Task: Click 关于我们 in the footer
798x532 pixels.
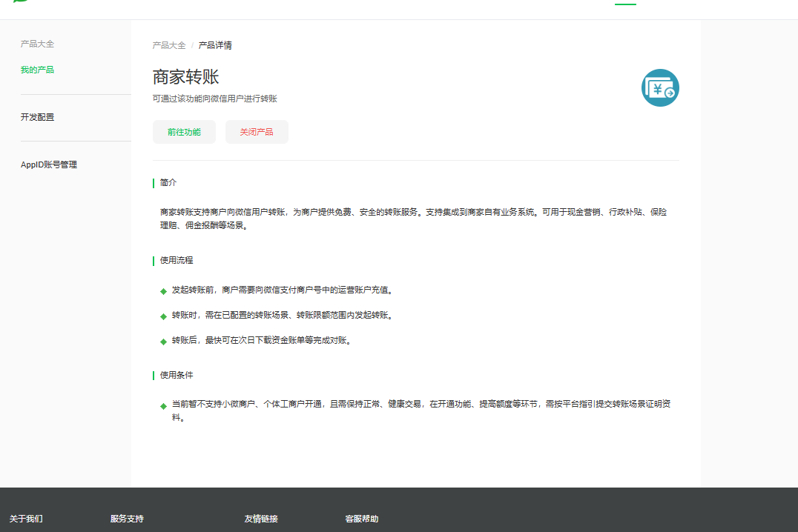Action: [x=26, y=519]
